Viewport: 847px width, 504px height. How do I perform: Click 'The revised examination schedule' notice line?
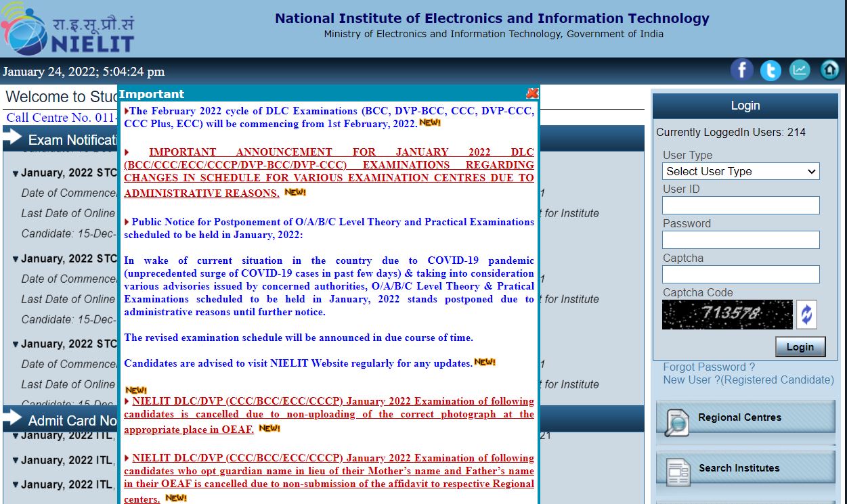(299, 338)
